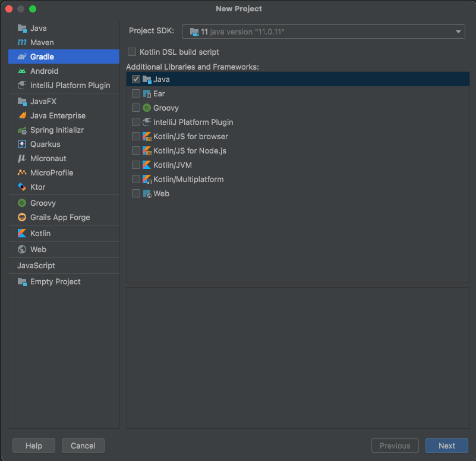Click the MicroProfile icon
The height and width of the screenshot is (461, 476).
22,173
